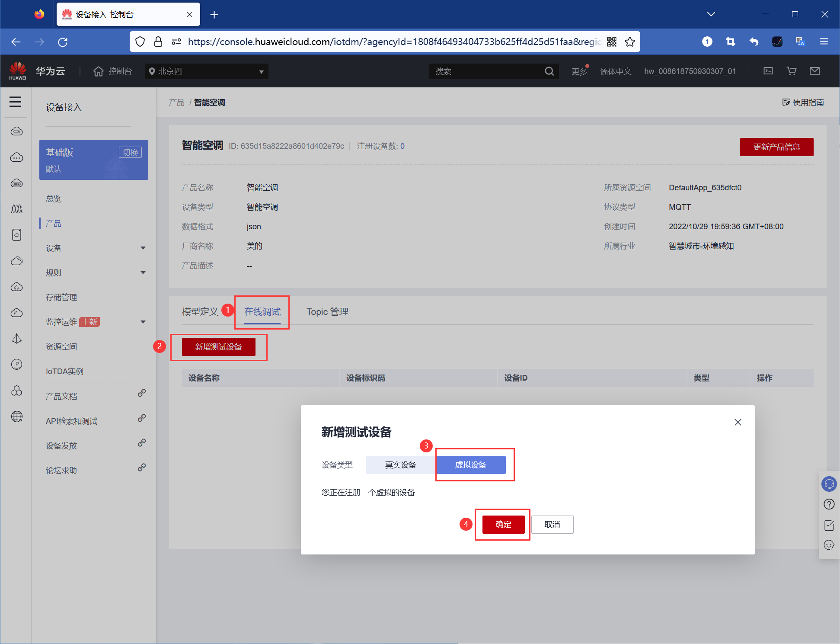Viewport: 840px width, 644px height.
Task: Select 真实设备 device type option
Action: point(400,465)
